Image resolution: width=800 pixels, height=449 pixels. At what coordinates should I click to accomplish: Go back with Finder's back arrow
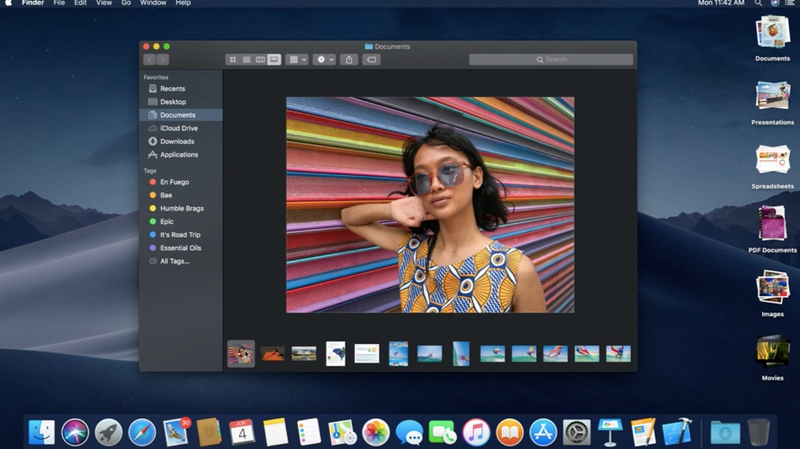click(x=149, y=60)
